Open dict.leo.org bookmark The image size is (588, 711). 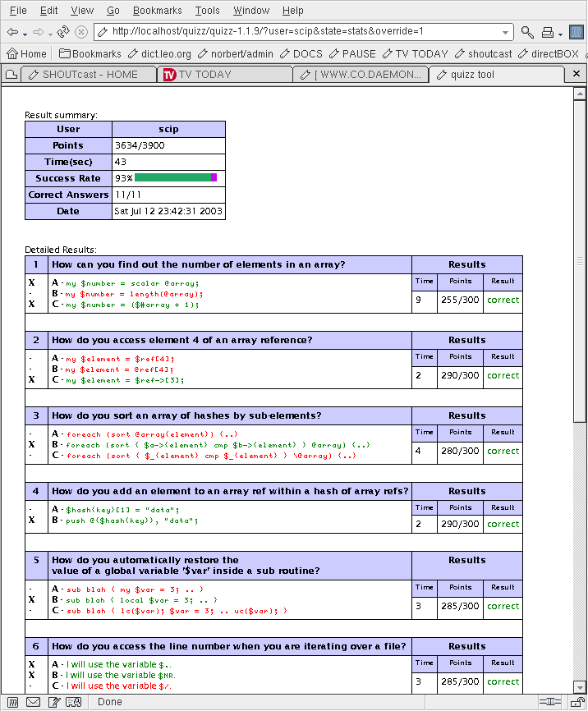click(159, 54)
